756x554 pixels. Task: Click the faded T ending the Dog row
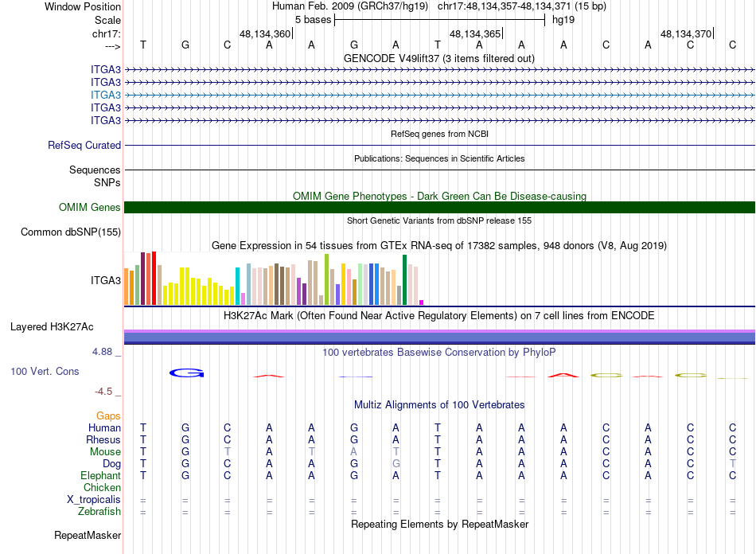point(732,464)
